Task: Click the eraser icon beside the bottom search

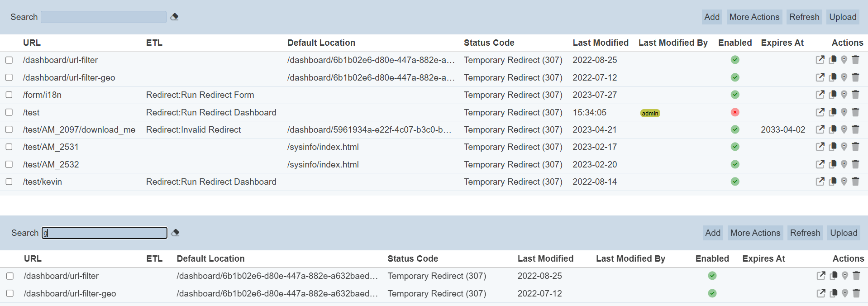Action: pos(175,233)
